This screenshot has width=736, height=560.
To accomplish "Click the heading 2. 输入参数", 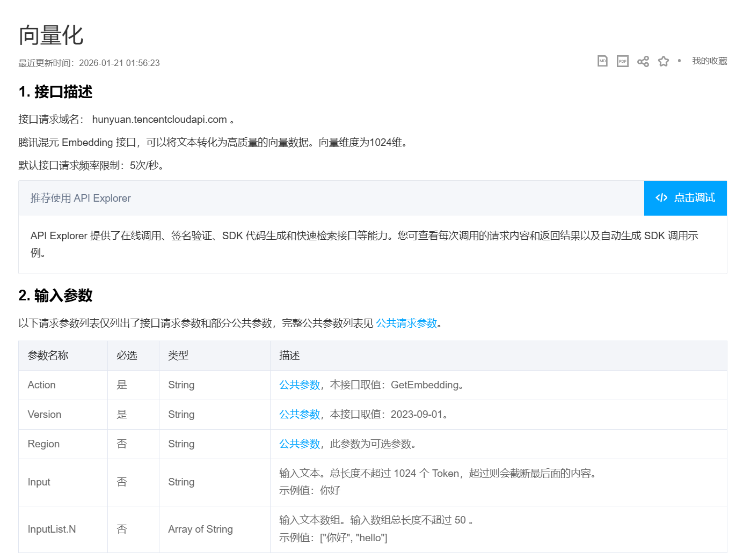I will point(55,296).
